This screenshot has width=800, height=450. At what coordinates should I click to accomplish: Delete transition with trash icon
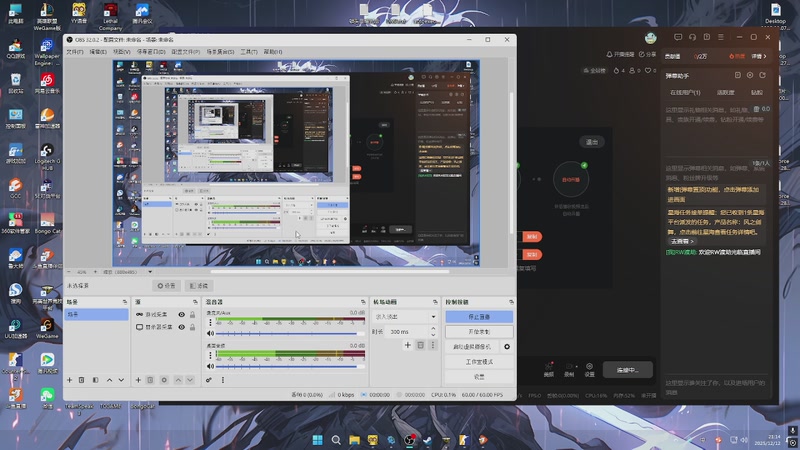click(x=420, y=345)
